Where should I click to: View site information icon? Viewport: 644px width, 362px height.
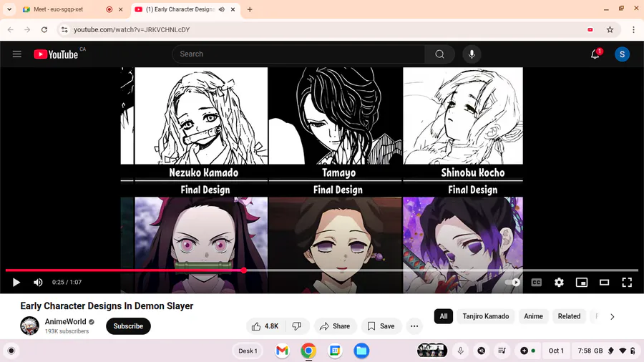tap(64, 29)
